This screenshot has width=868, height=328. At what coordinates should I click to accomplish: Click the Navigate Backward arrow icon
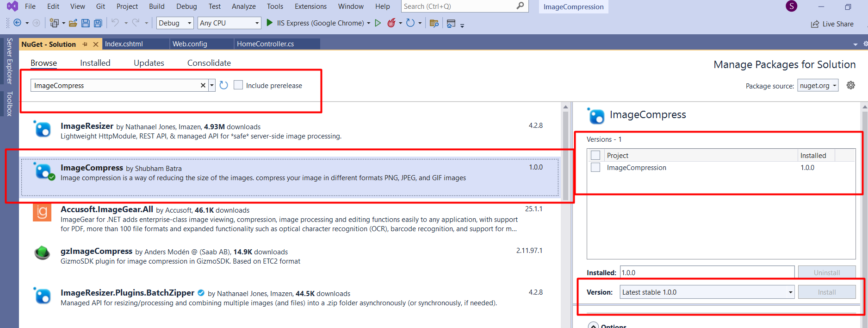[18, 23]
